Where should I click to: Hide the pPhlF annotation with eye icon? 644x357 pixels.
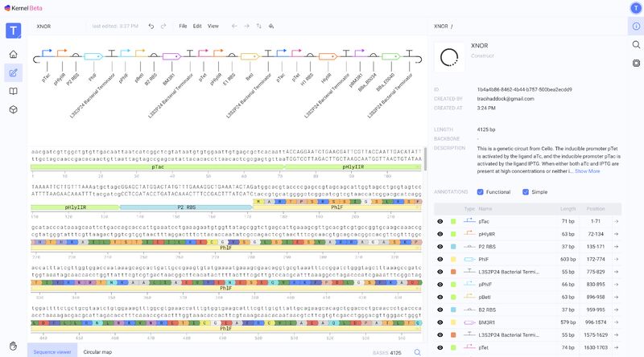pyautogui.click(x=440, y=285)
